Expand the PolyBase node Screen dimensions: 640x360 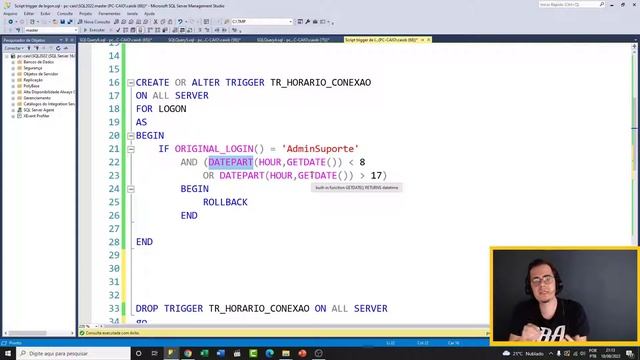[x=13, y=86]
